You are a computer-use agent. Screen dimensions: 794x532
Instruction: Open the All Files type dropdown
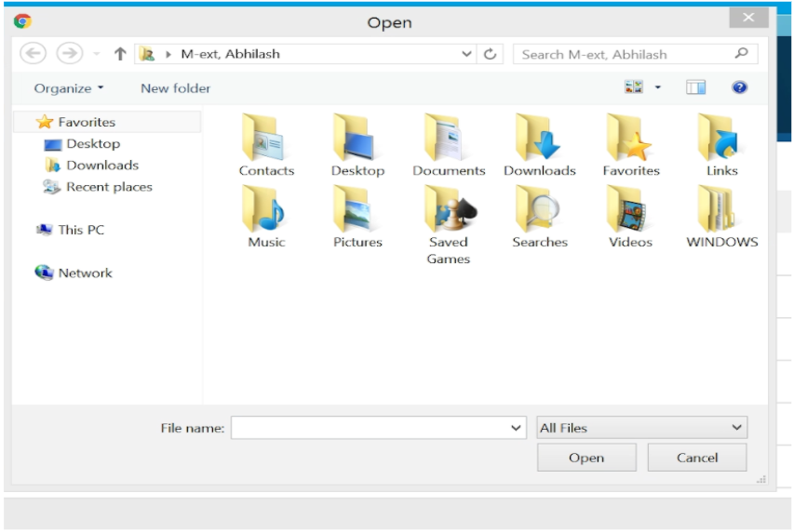click(x=641, y=428)
